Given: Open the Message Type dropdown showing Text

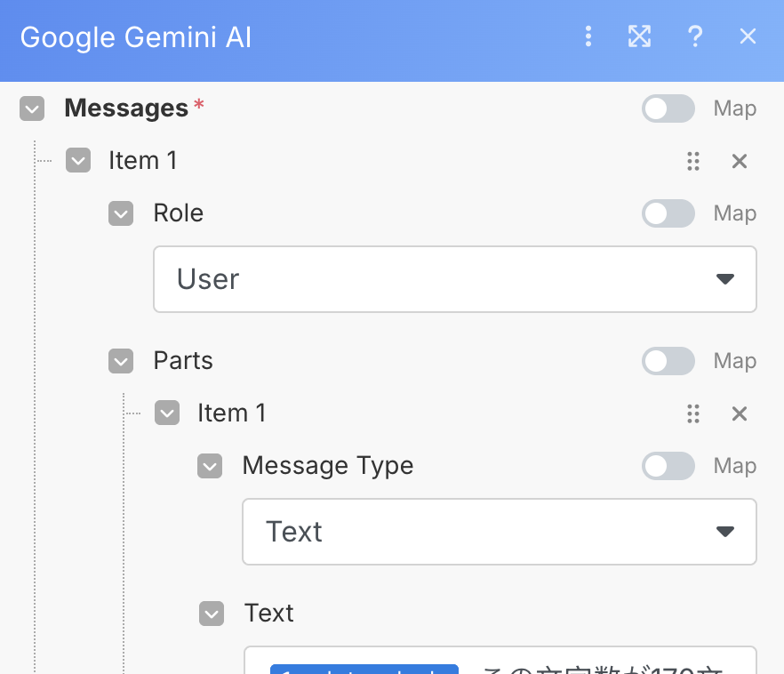Looking at the screenshot, I should [x=500, y=532].
